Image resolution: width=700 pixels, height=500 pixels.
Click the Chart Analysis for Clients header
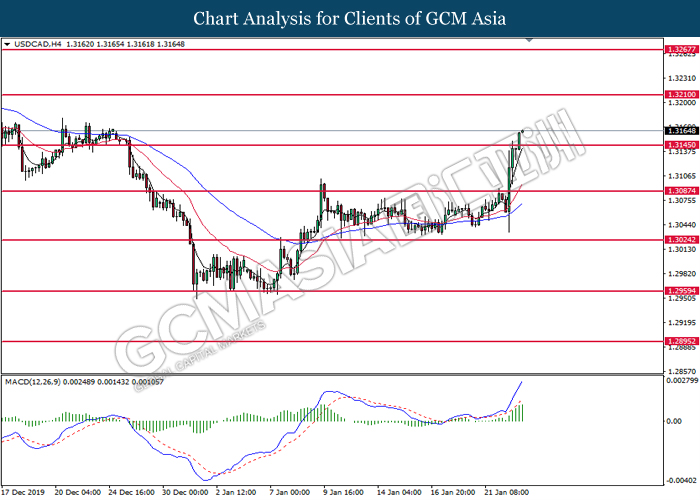pos(350,19)
